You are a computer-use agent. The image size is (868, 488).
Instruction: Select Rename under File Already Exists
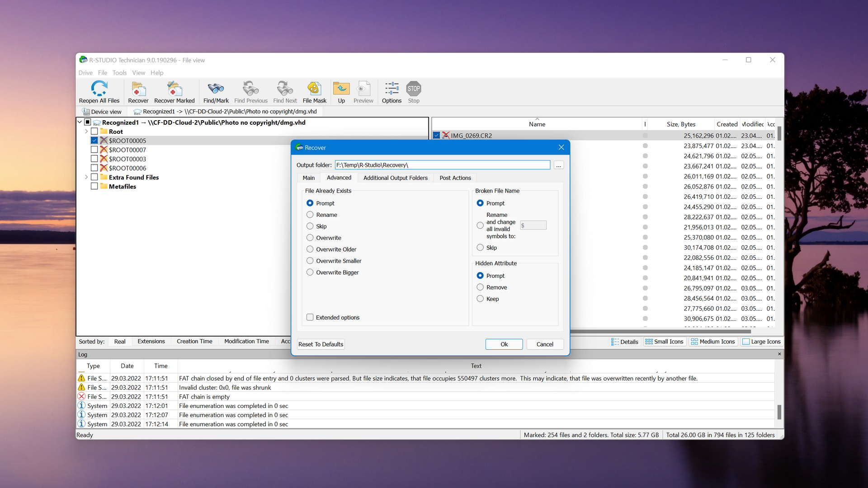point(310,215)
